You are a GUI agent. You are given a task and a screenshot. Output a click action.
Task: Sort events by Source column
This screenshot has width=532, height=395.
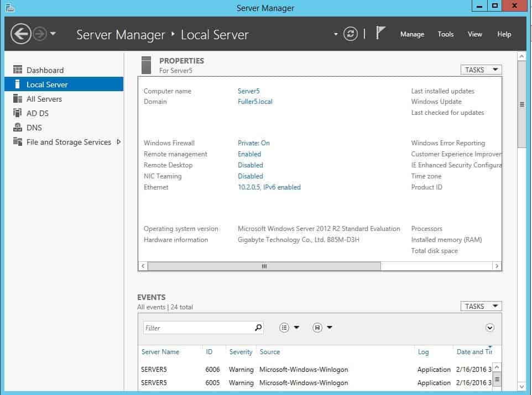[270, 352]
